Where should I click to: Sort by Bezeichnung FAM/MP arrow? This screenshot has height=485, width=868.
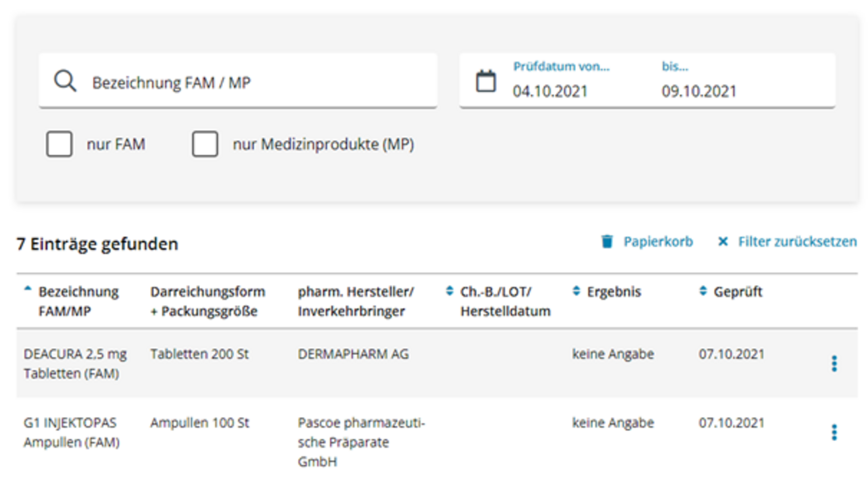(28, 288)
